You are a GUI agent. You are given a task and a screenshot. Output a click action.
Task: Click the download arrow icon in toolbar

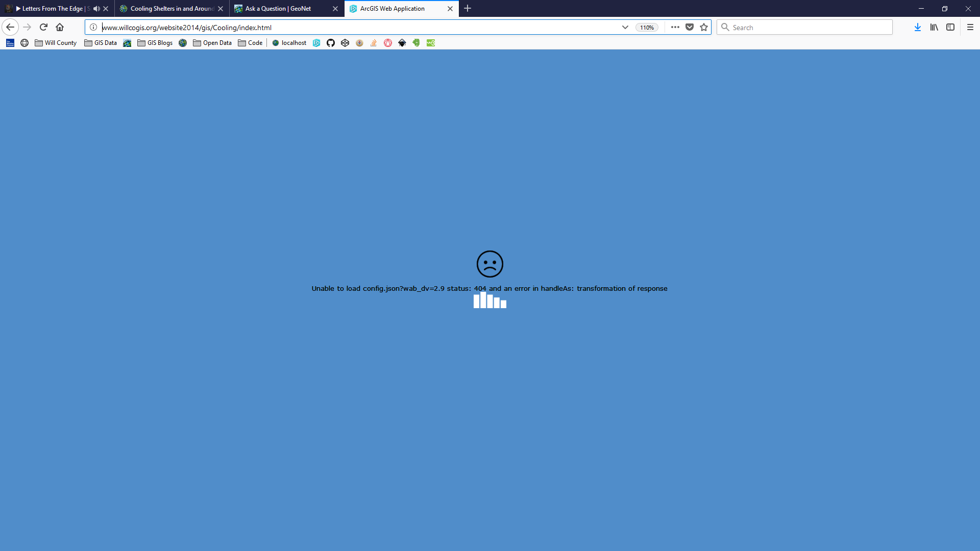[917, 27]
